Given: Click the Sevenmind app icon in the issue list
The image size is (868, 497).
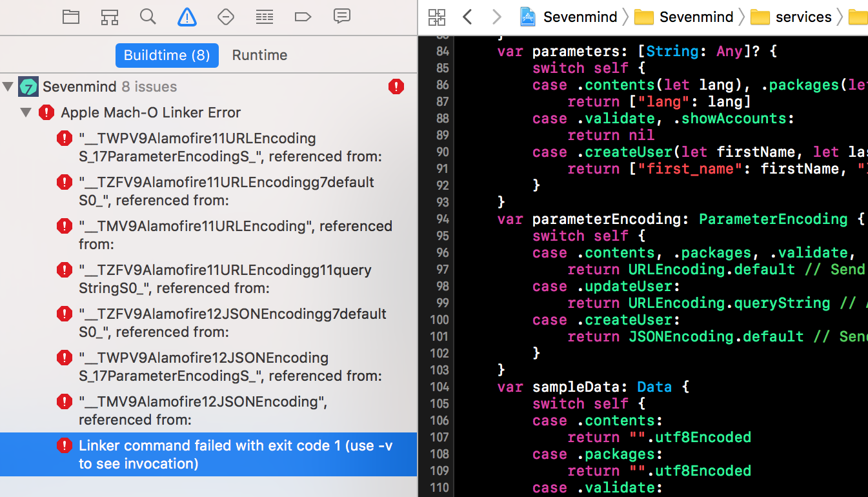Looking at the screenshot, I should 28,86.
